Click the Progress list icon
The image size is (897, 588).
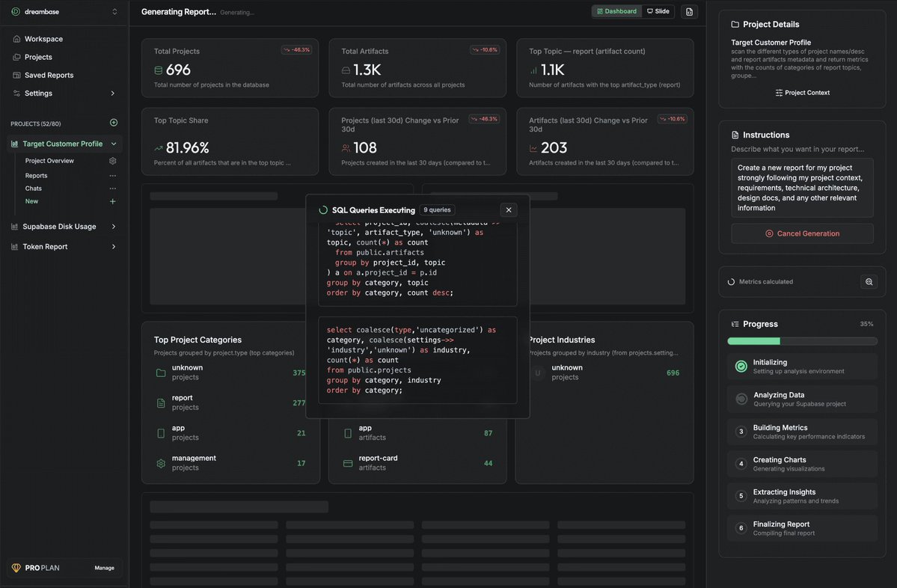[735, 325]
